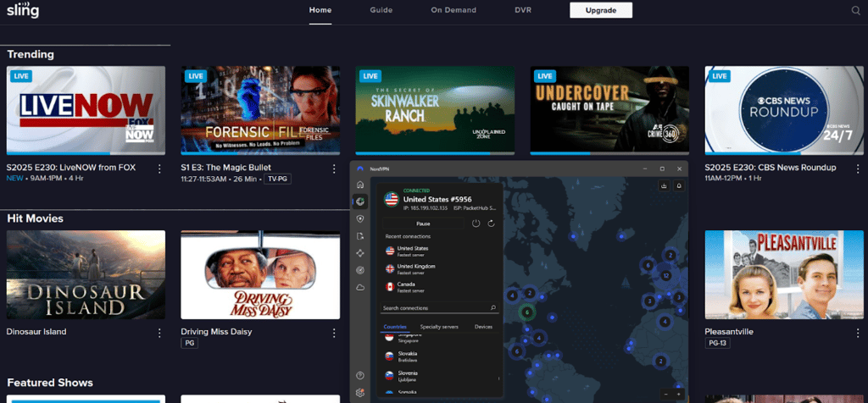868x403 pixels.
Task: Select NordVPN globe VPN sidebar icon
Action: [360, 201]
